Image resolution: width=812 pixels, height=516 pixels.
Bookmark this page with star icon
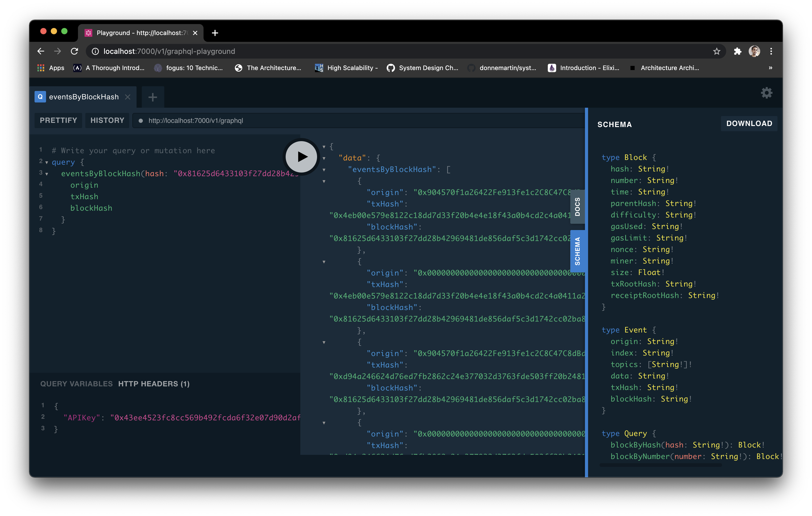pos(717,51)
